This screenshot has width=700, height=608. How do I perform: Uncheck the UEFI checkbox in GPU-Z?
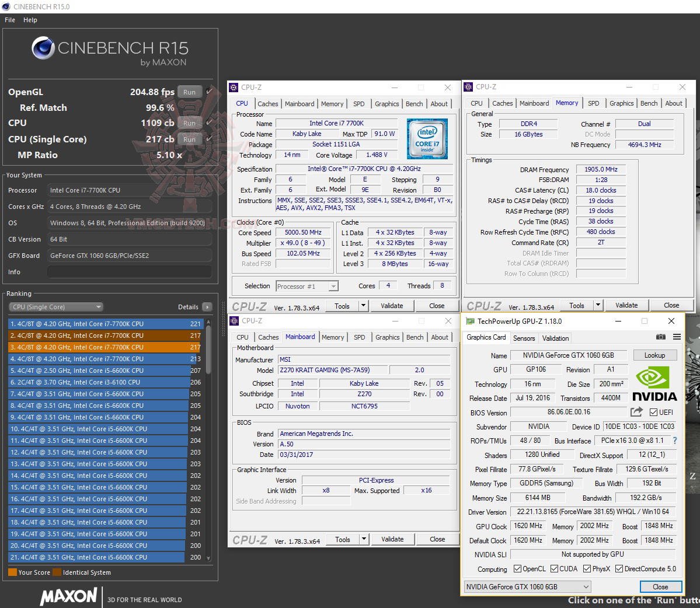point(652,412)
